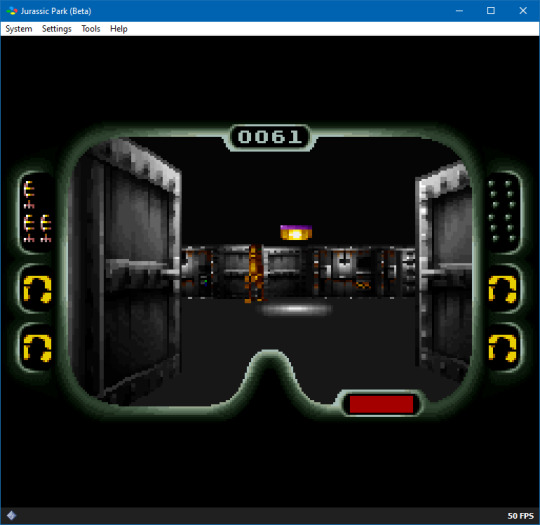Minimize the emulator window
The width and height of the screenshot is (540, 525).
459,11
